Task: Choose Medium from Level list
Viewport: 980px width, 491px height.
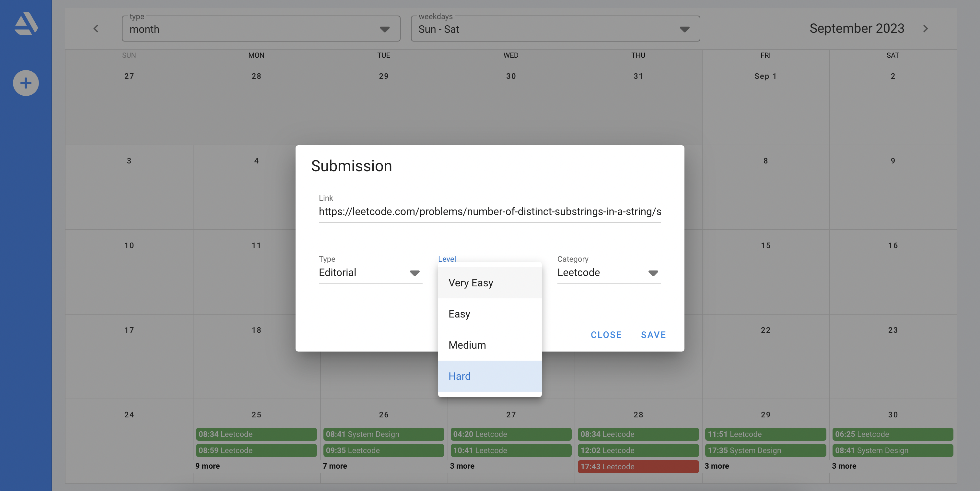Action: tap(489, 345)
